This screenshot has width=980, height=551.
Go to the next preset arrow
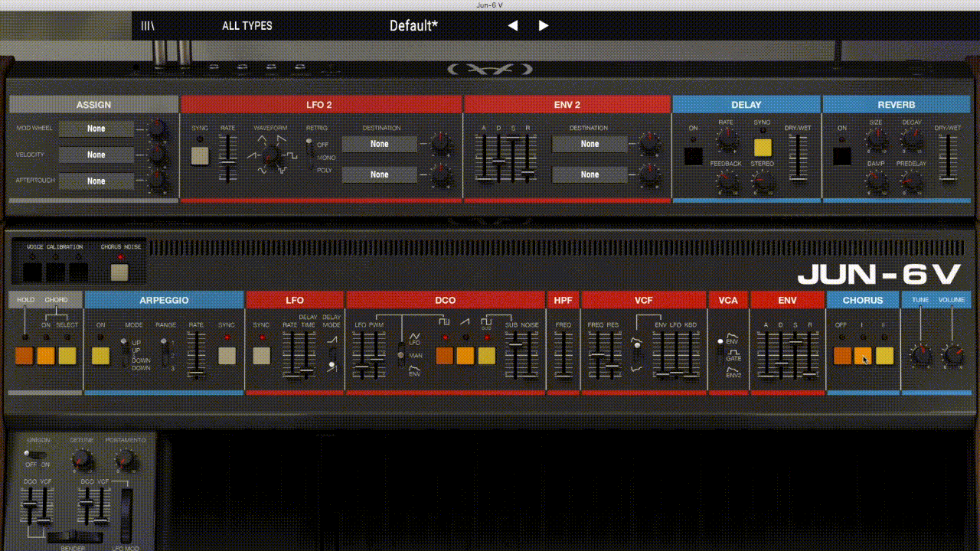pos(544,25)
